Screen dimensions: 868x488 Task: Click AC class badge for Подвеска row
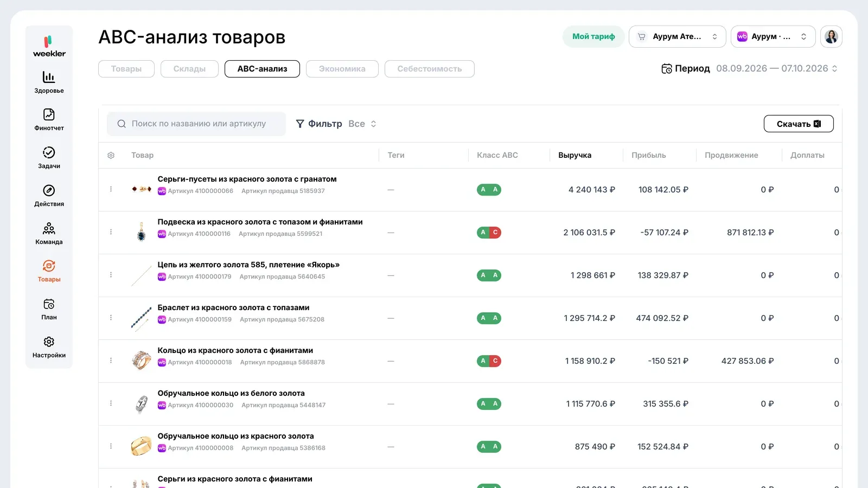point(489,233)
